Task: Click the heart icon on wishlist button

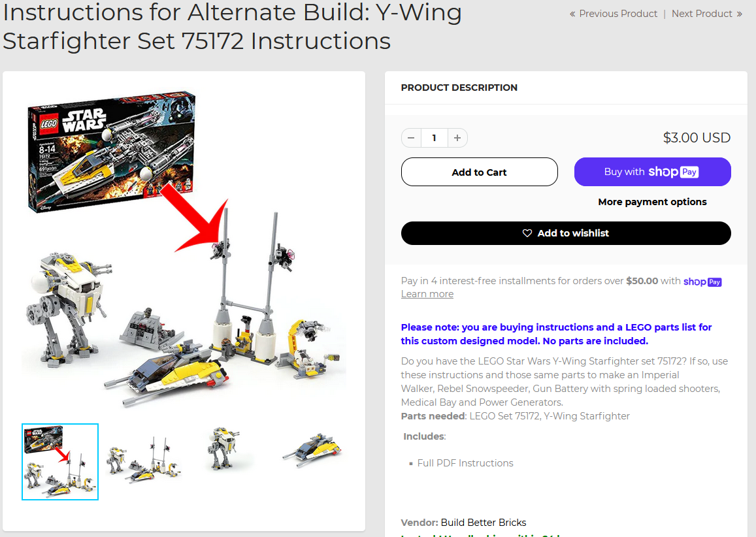Action: 527,233
